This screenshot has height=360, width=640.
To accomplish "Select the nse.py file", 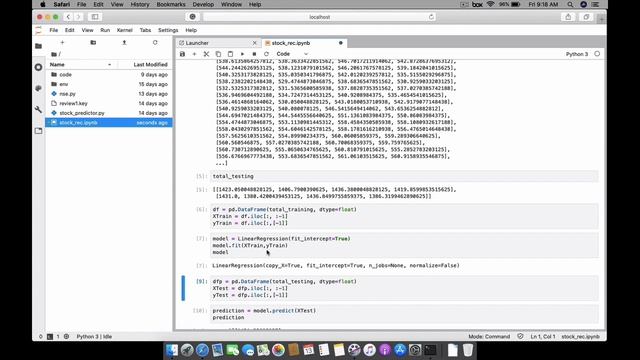I will coord(109,94).
